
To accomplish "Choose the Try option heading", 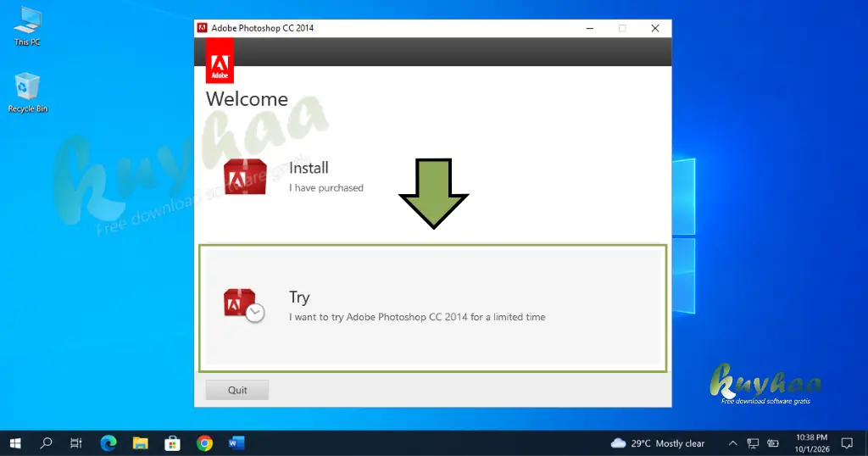I will [299, 298].
